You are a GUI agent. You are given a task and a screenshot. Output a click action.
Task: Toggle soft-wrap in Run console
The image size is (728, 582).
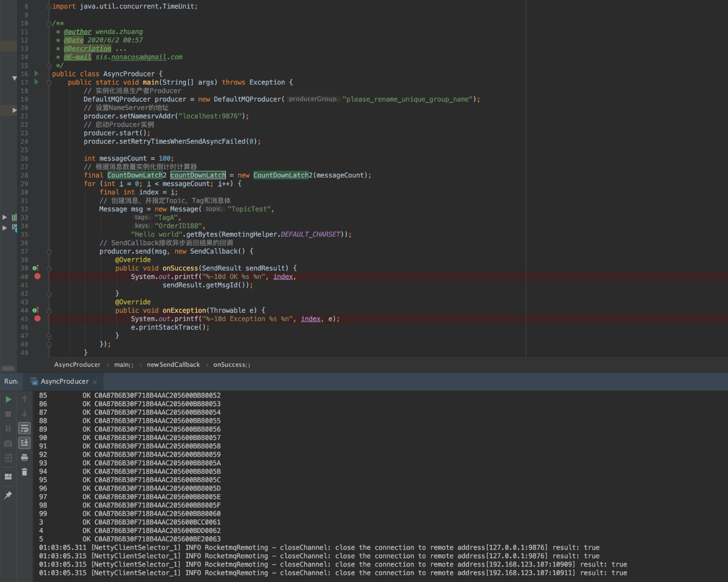coord(24,428)
